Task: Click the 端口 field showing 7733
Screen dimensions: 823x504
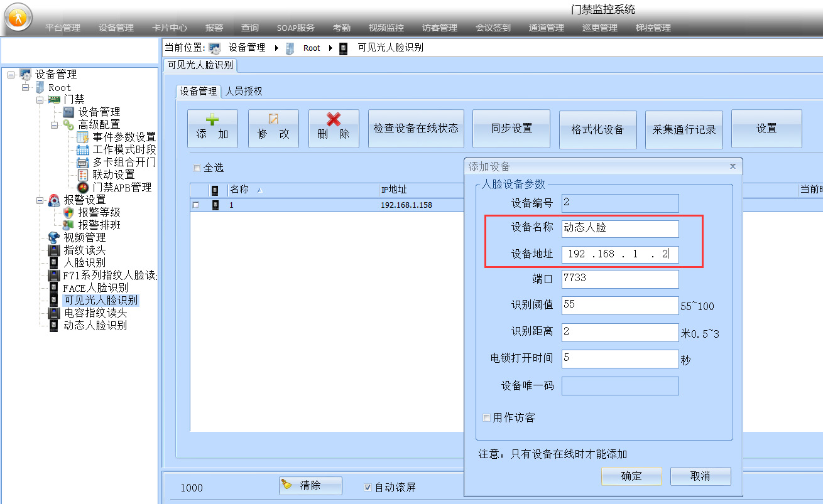Action: 620,279
